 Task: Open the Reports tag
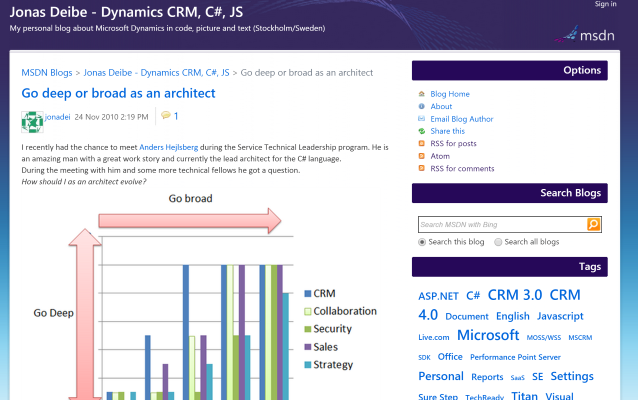click(487, 377)
